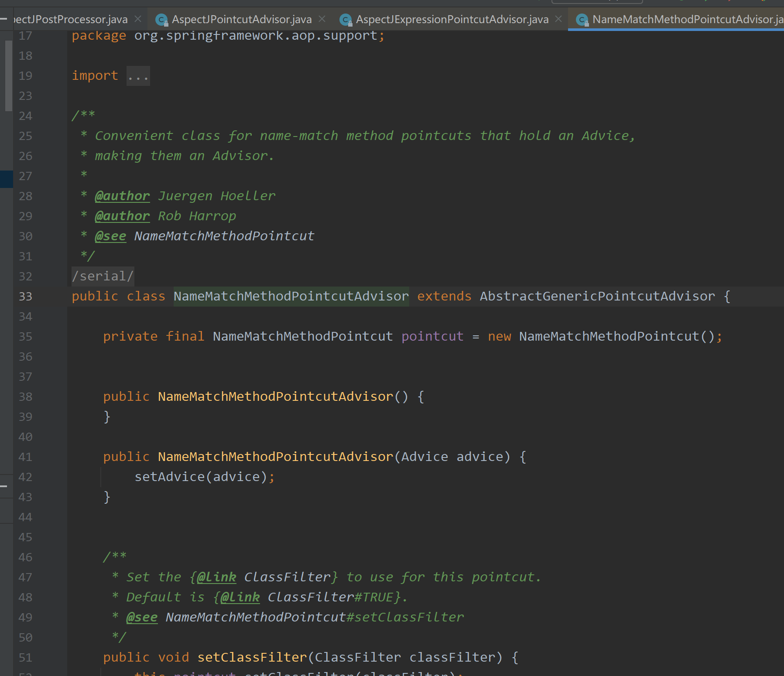The height and width of the screenshot is (676, 784).
Task: Click line number 33 in gutter
Action: click(26, 297)
